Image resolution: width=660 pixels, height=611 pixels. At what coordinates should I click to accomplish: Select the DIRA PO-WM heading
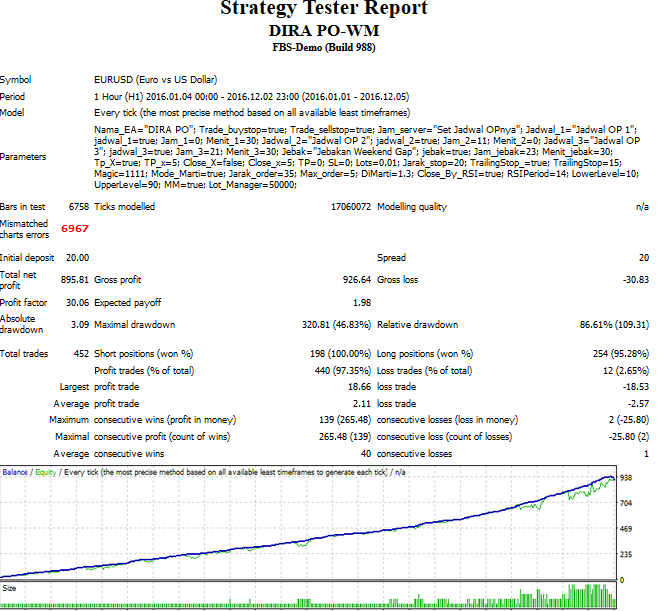[x=324, y=31]
